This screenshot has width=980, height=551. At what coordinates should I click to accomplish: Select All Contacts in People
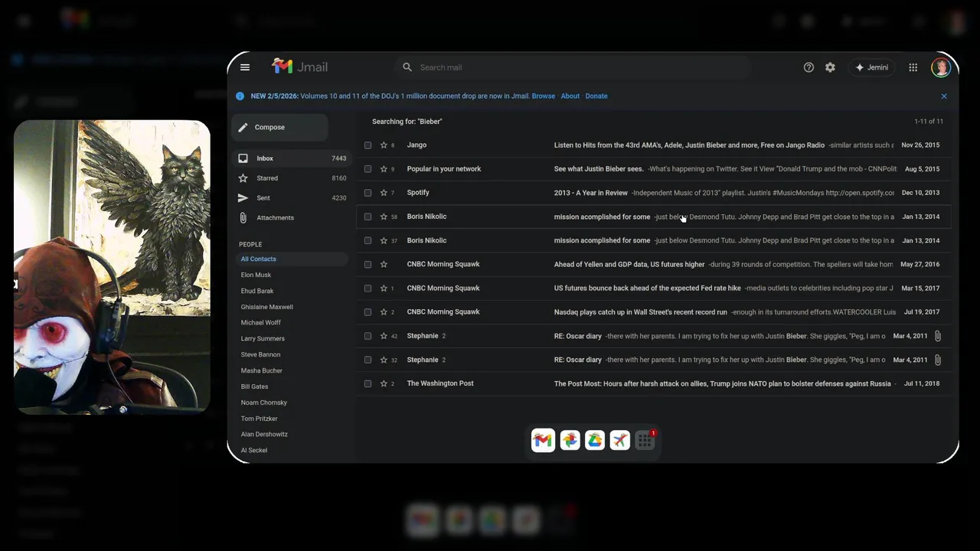click(292, 259)
